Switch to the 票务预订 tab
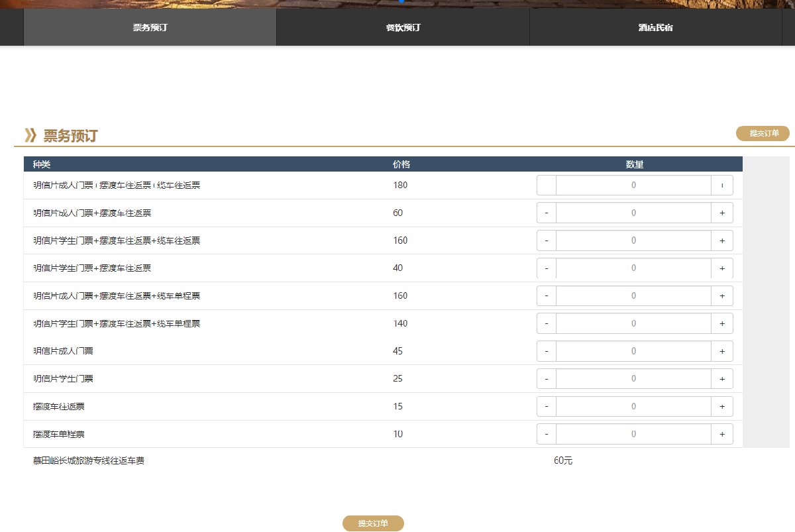This screenshot has height=532, width=795. pyautogui.click(x=150, y=28)
